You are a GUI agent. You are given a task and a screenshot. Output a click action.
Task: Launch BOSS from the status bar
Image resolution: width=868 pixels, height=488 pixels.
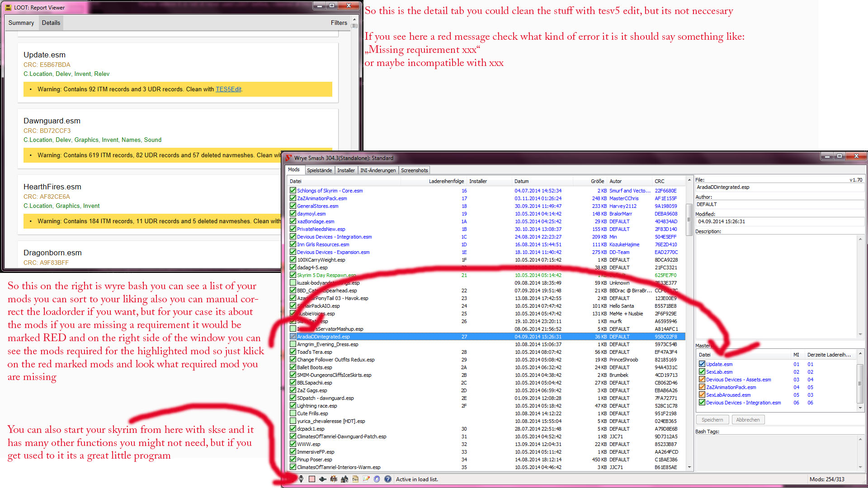tap(334, 479)
